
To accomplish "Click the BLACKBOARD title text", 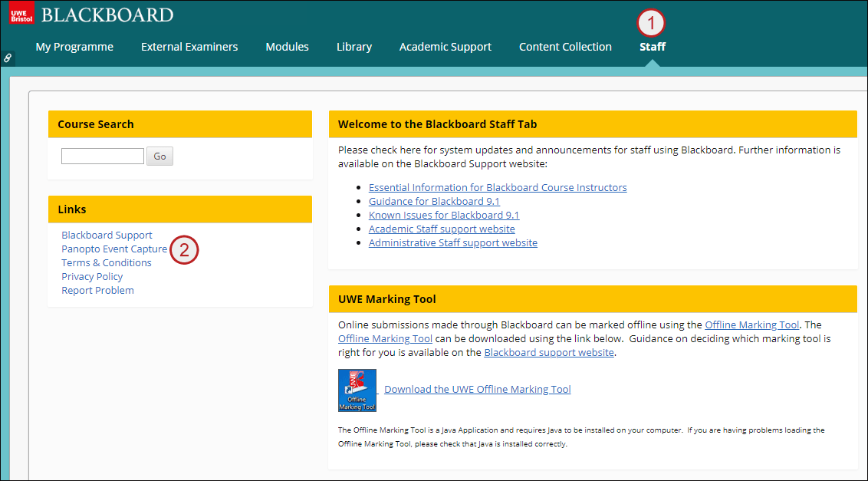I will [x=107, y=15].
